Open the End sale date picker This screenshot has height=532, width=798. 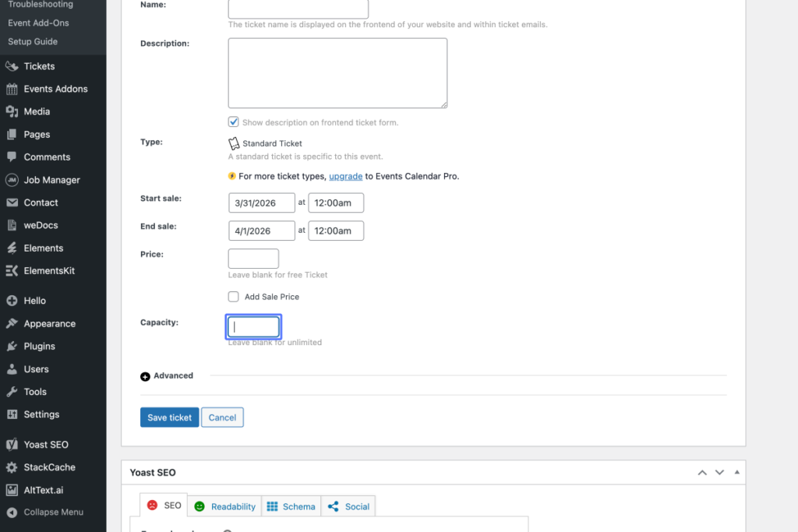coord(262,231)
